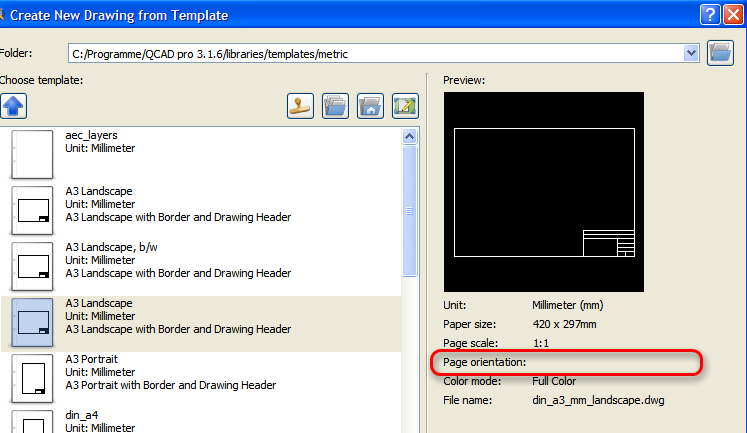The height and width of the screenshot is (433, 747).
Task: Click the blue up-arrow parent folder icon
Action: pos(14,106)
